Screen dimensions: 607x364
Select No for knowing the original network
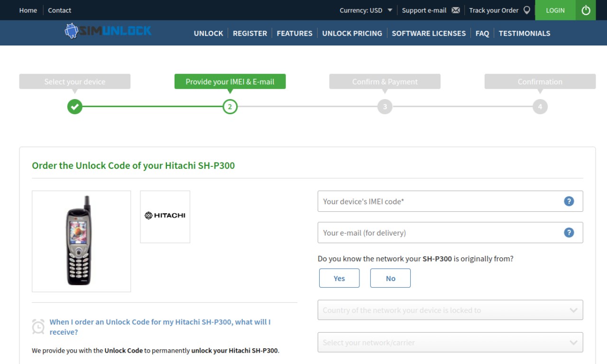coord(390,278)
